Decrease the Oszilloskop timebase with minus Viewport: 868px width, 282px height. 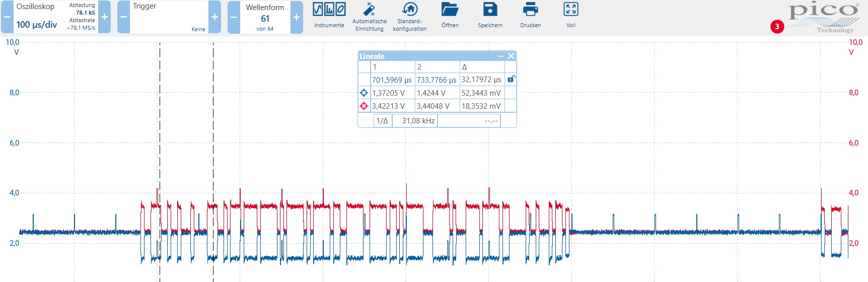point(7,17)
